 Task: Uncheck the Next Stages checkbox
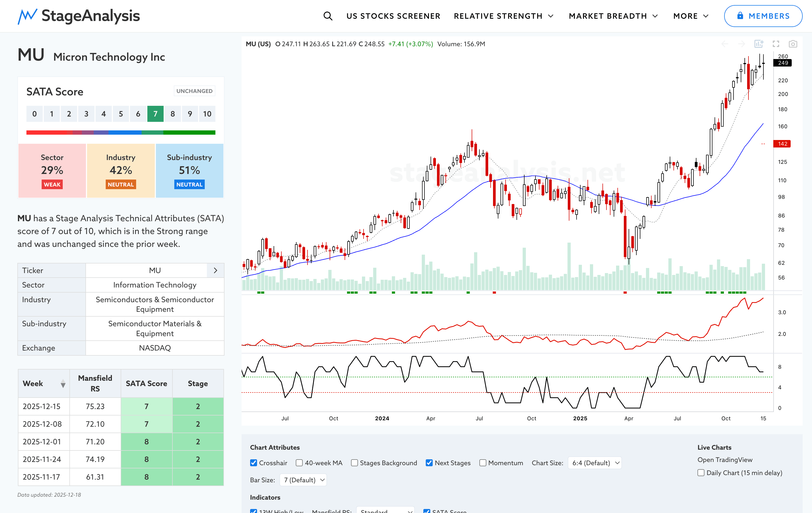(429, 463)
